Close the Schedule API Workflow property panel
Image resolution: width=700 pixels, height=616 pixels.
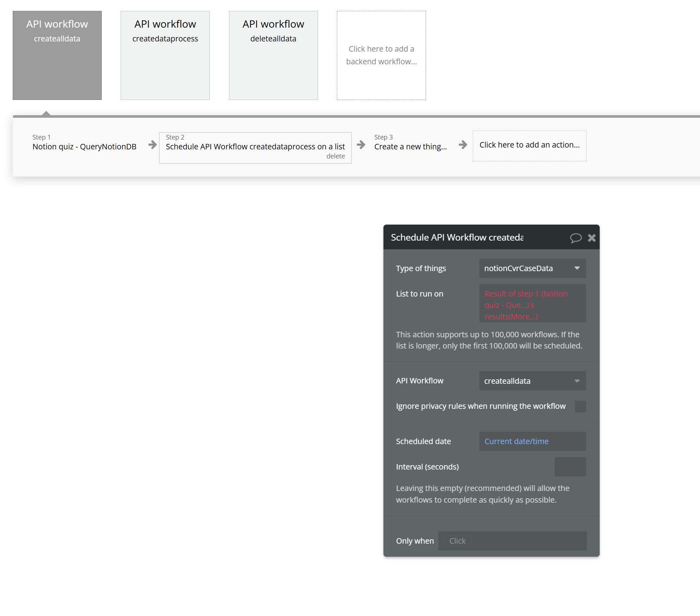pyautogui.click(x=592, y=238)
